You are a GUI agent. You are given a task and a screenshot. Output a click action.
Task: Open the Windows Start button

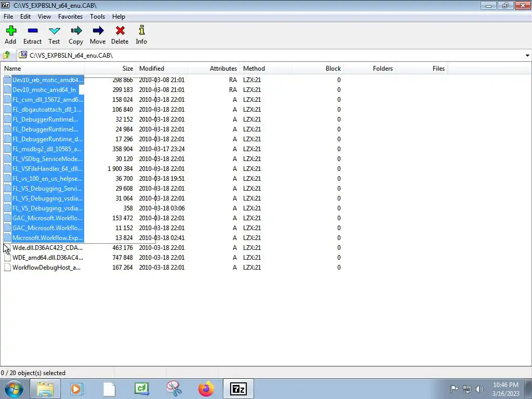point(14,389)
